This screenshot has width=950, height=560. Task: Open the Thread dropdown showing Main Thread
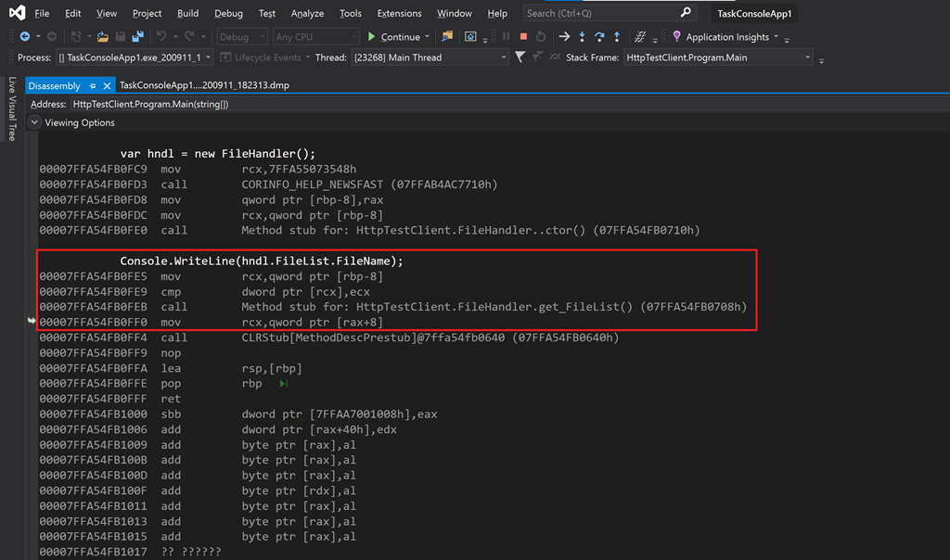430,57
